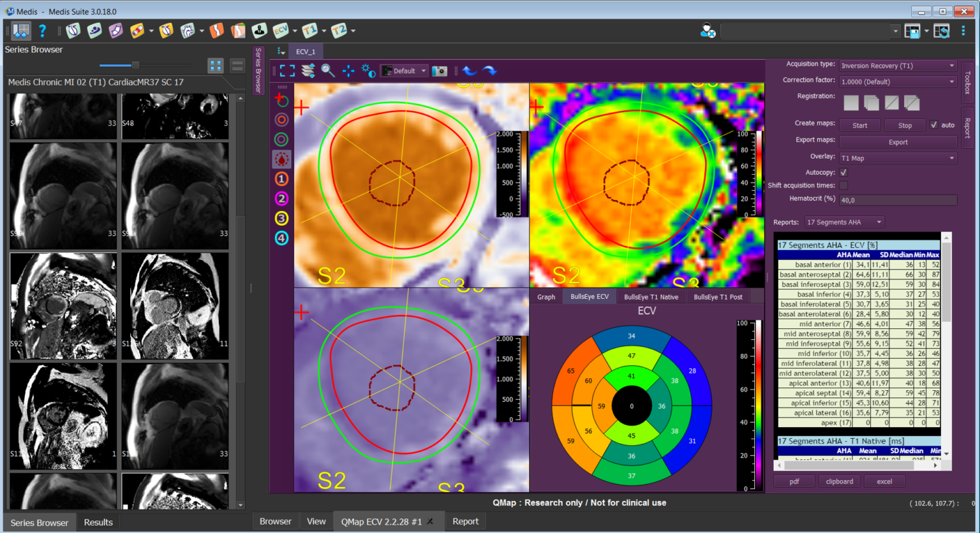Click the excel export button
The width and height of the screenshot is (980, 533).
click(884, 481)
